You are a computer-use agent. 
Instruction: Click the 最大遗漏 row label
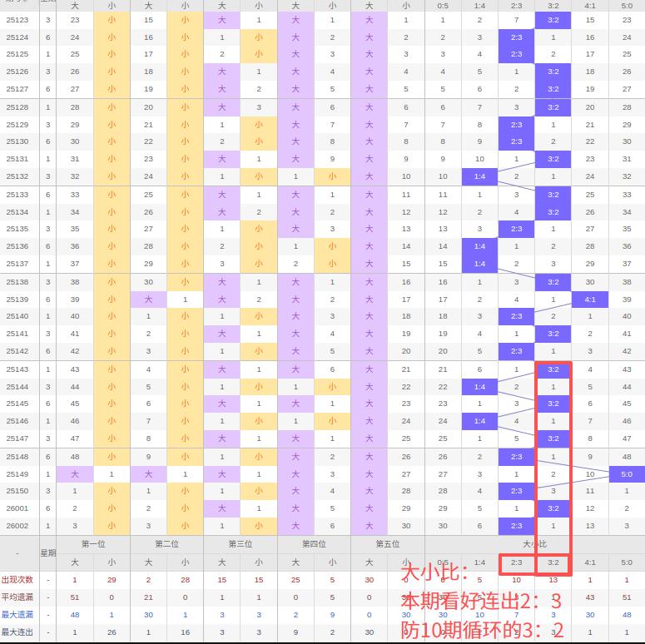[17, 615]
